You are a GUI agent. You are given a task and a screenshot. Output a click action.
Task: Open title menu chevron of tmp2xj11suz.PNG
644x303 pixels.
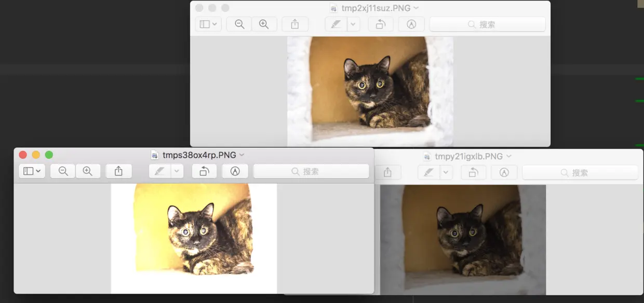pyautogui.click(x=416, y=8)
